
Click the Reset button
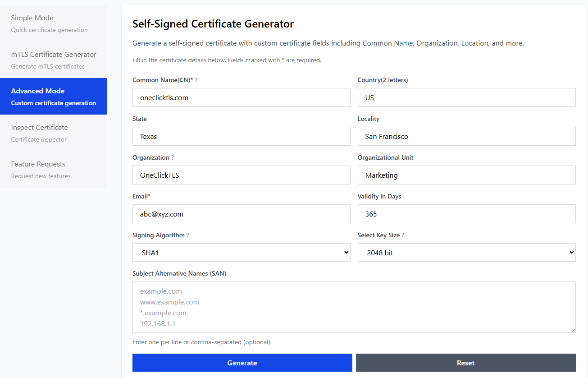pos(465,363)
